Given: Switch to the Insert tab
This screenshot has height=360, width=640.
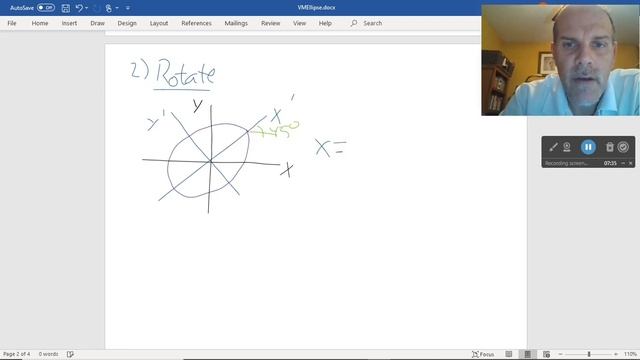Looking at the screenshot, I should pos(69,23).
